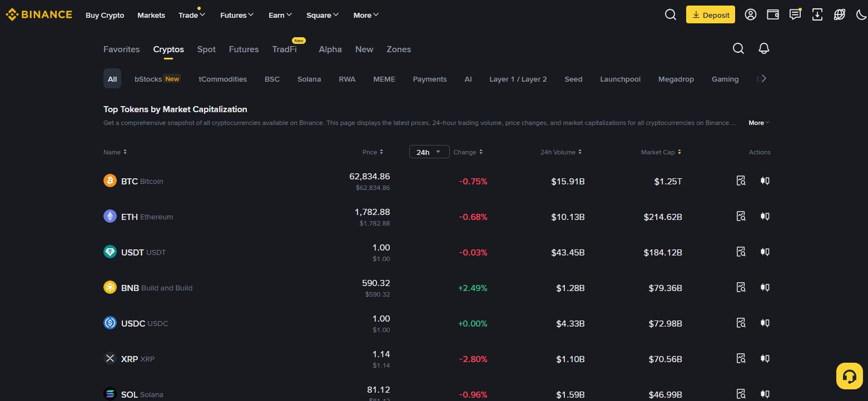Open the BNB details icon
The image size is (868, 401).
741,287
